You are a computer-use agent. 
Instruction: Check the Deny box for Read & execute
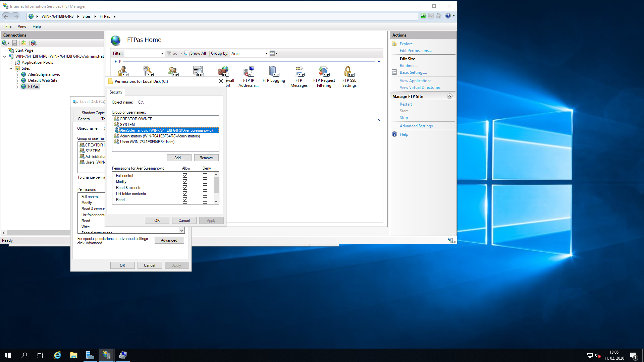205,188
